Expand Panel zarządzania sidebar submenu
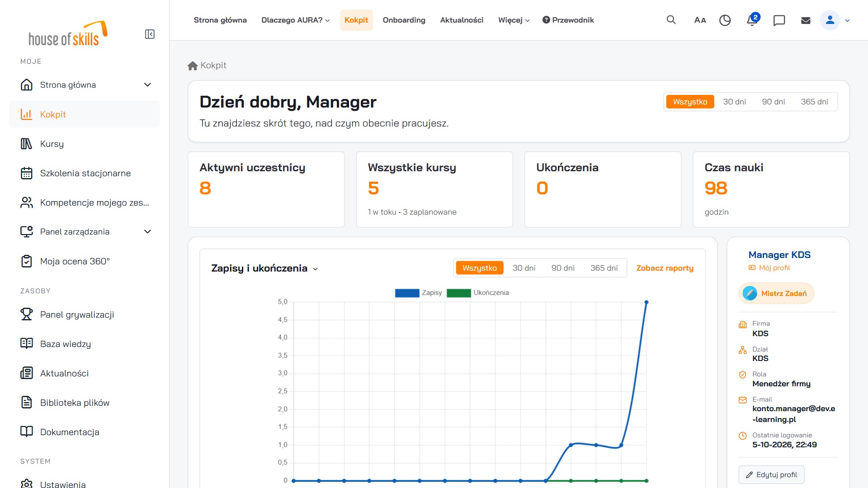868x488 pixels. coord(147,232)
